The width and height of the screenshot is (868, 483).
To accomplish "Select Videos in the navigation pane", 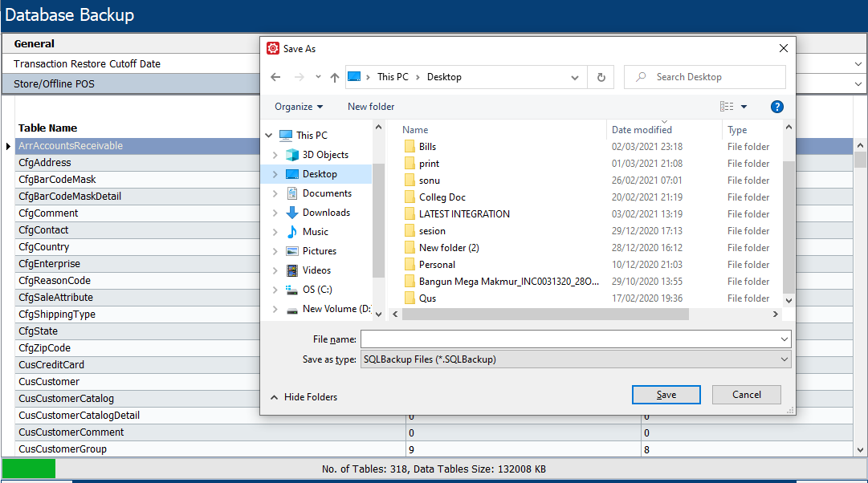I will tap(316, 270).
